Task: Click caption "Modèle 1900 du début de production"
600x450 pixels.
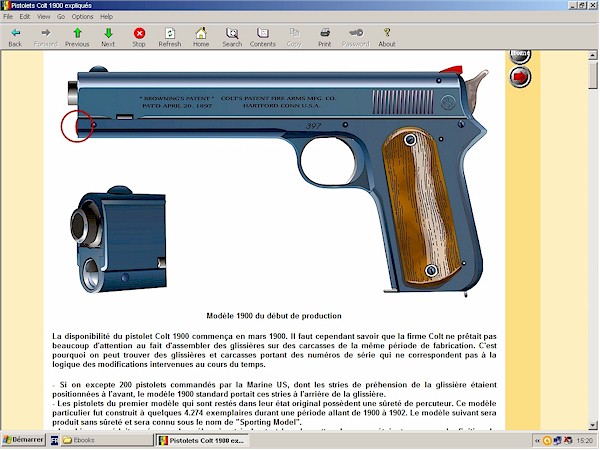Action: pos(274,316)
